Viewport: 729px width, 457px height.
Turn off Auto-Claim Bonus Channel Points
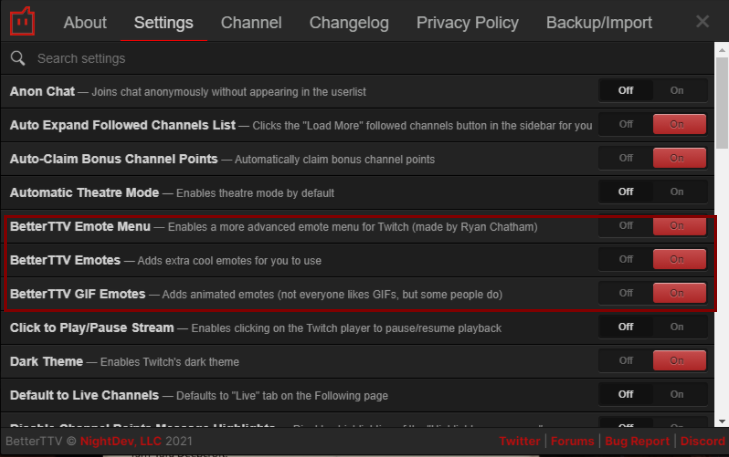[626, 158]
